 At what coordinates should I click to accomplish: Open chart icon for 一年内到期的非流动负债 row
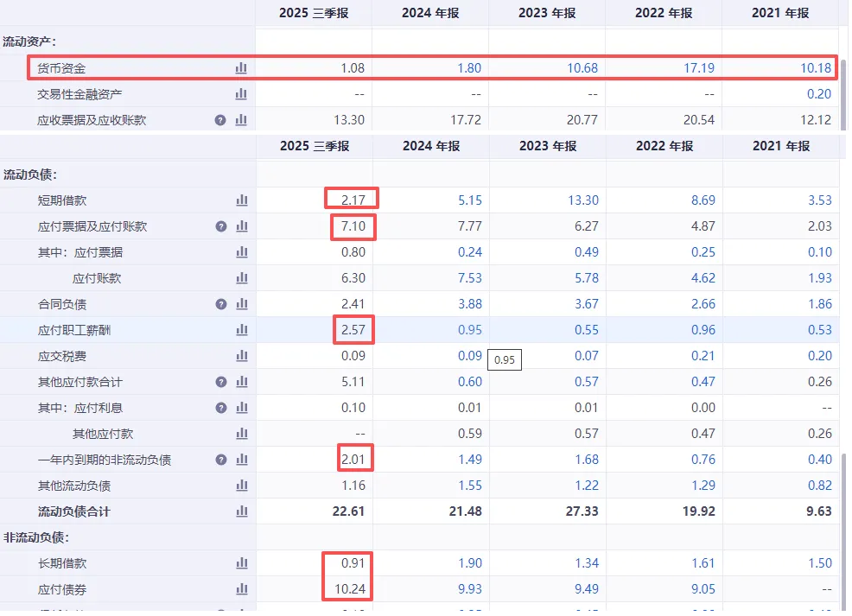tap(242, 460)
